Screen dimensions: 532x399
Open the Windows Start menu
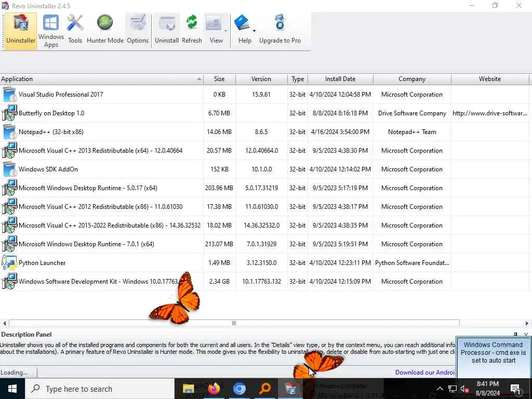pos(12,389)
